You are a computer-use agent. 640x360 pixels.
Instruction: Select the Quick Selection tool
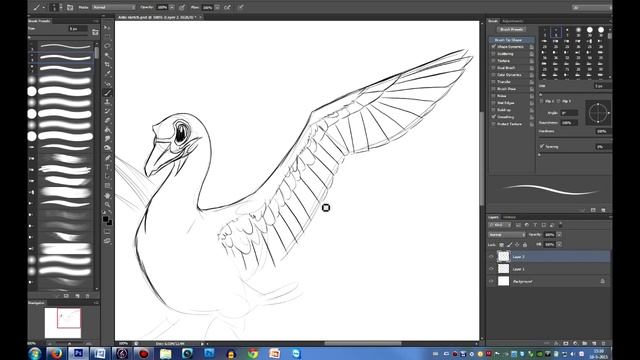tap(107, 56)
